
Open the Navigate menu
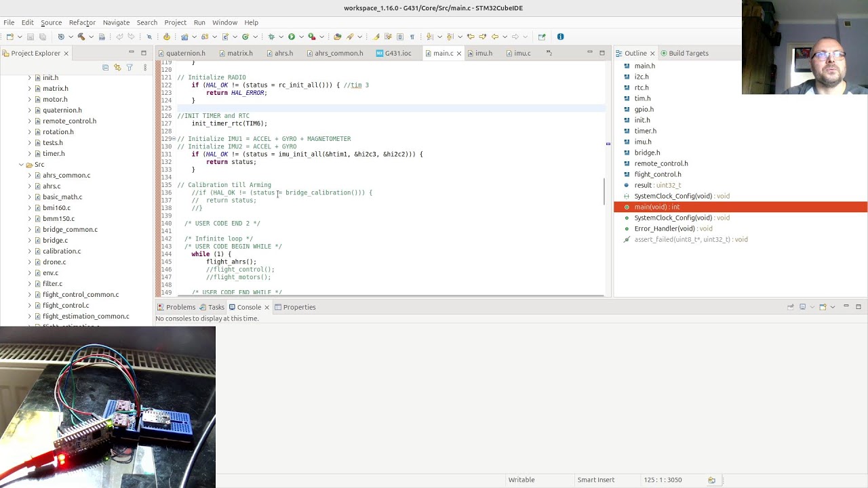pos(116,22)
